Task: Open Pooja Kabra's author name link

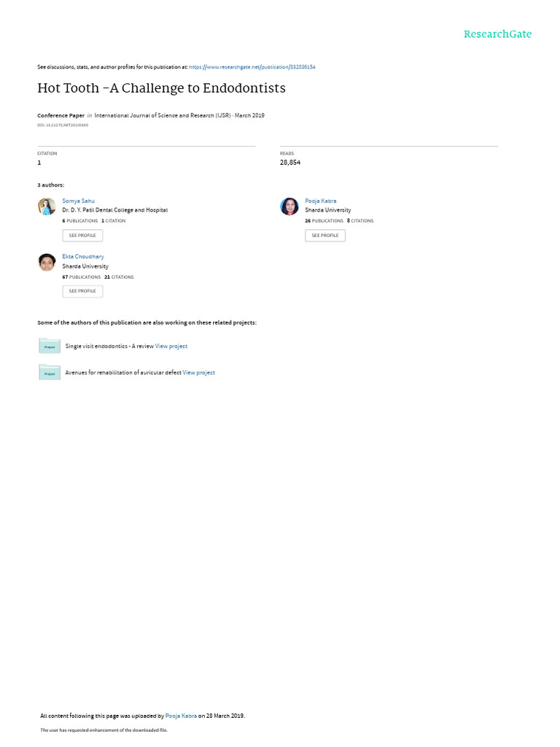Action: click(x=321, y=201)
